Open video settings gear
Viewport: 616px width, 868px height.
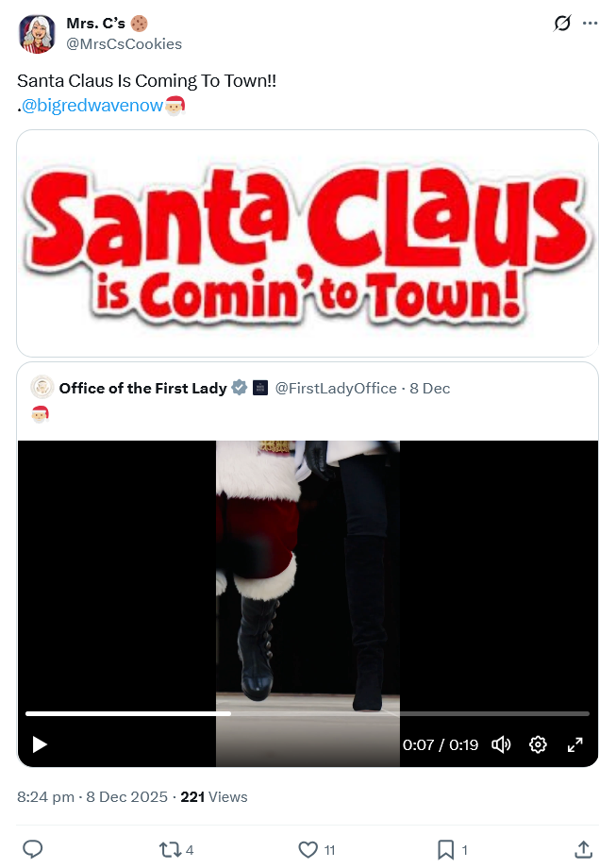(538, 744)
